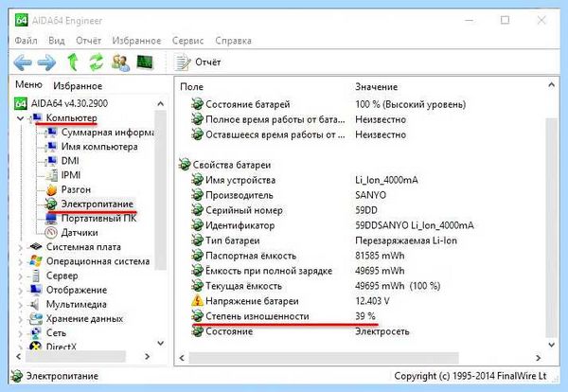
Task: Click the tree panel scroll-down arrow
Action: click(x=161, y=343)
